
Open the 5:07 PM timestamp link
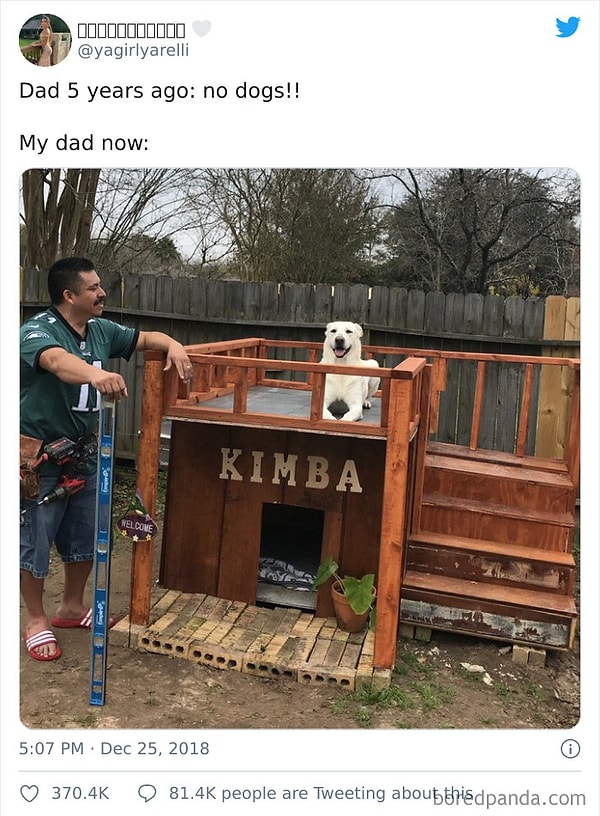tap(51, 748)
